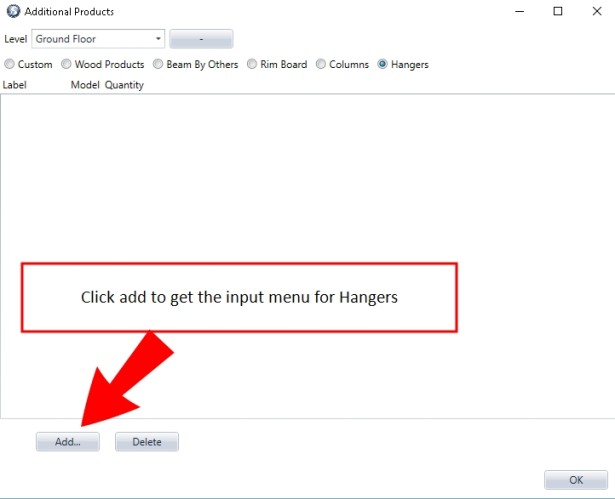This screenshot has width=615, height=499.
Task: Confirm with the OK button
Action: tap(576, 480)
